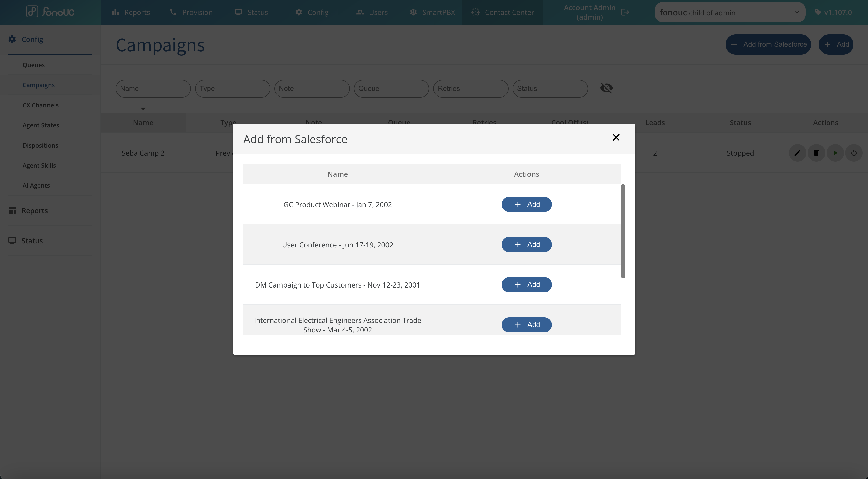Click the Seba Camp 2 row name
Viewport: 868px width, 479px height.
point(143,153)
